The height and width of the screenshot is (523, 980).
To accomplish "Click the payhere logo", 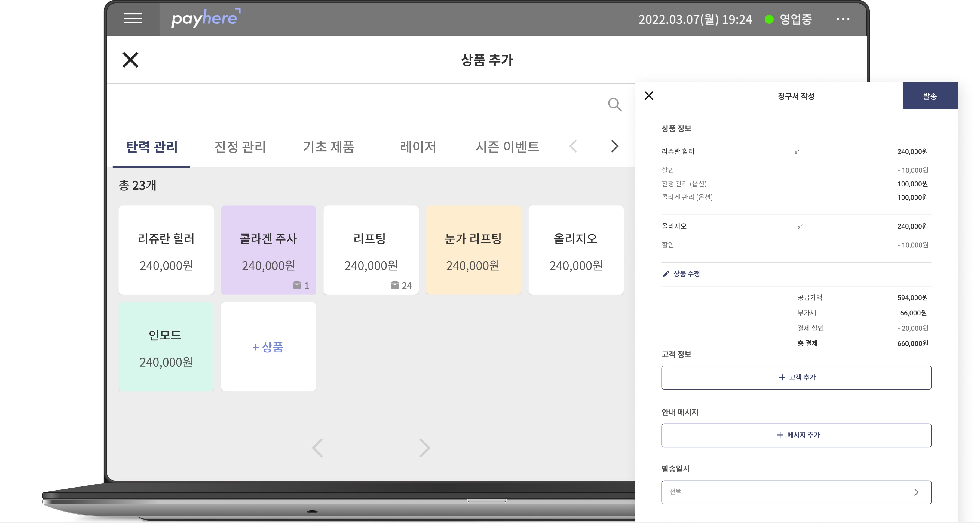I will click(x=206, y=18).
